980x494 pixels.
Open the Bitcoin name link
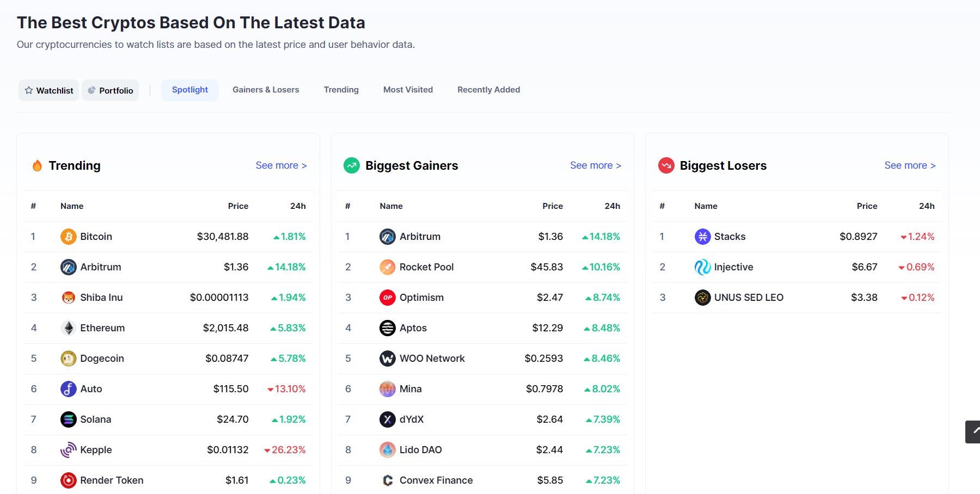(x=96, y=237)
